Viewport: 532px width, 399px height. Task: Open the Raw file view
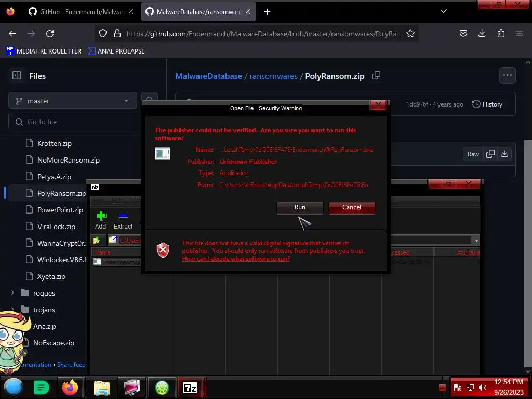[x=473, y=154]
